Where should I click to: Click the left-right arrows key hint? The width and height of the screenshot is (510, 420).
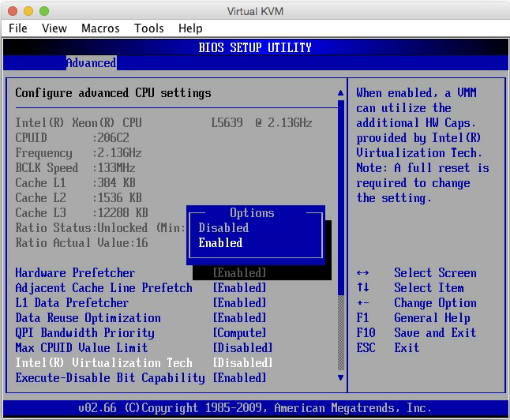[x=362, y=272]
